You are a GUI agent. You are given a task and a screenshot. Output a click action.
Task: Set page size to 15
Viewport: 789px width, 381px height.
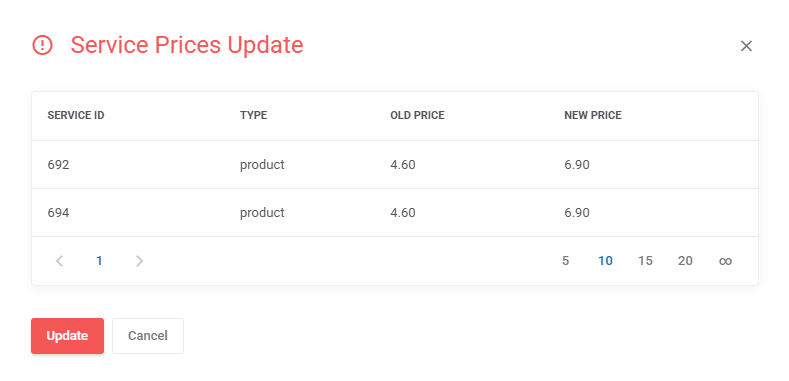coord(645,261)
